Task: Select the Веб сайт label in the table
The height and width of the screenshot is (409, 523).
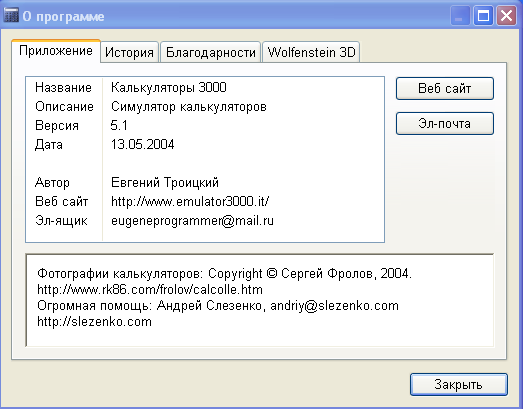Action: pos(61,201)
